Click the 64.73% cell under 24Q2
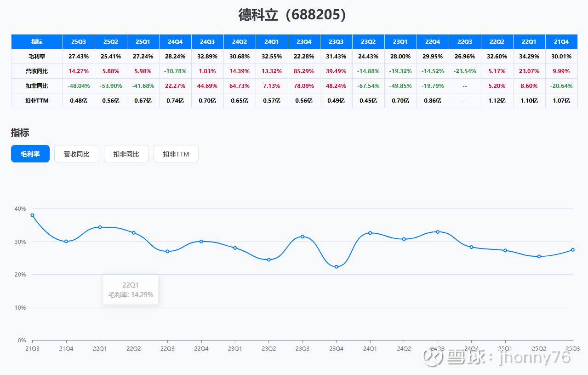588x375 pixels. click(240, 86)
